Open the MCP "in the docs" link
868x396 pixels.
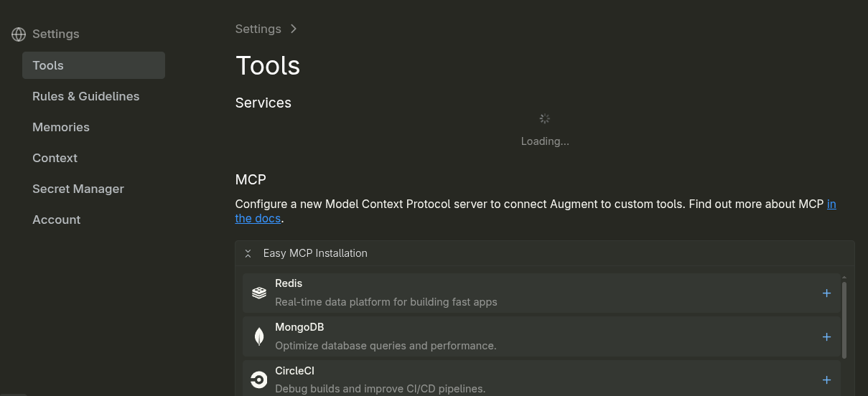(831, 204)
